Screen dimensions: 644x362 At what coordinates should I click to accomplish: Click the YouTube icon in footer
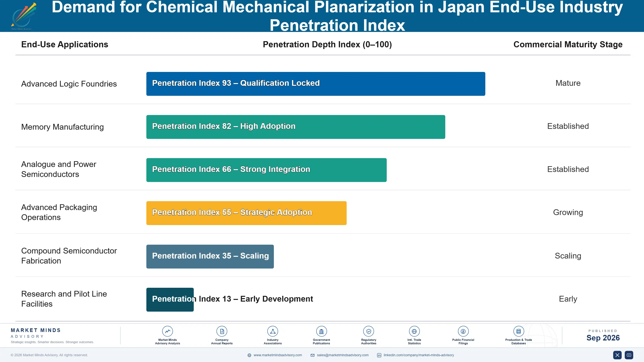629,355
